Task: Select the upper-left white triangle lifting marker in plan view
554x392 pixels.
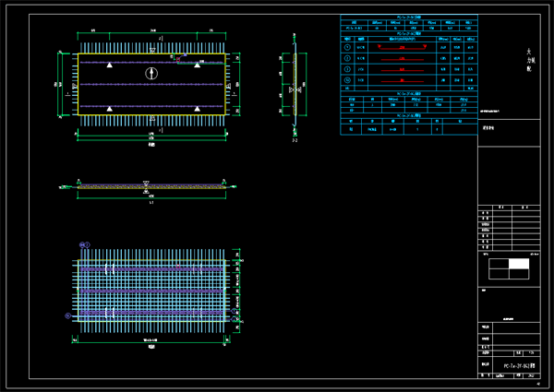Action: tap(110, 65)
